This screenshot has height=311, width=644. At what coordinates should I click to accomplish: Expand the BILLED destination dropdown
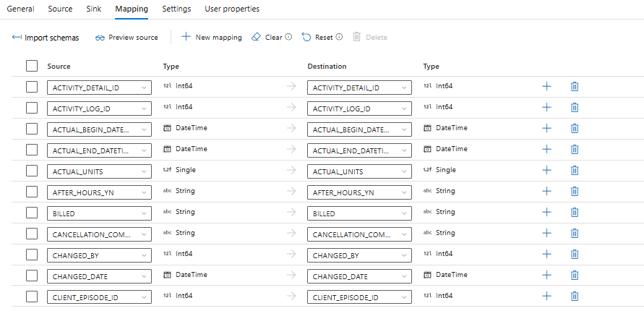pos(360,213)
